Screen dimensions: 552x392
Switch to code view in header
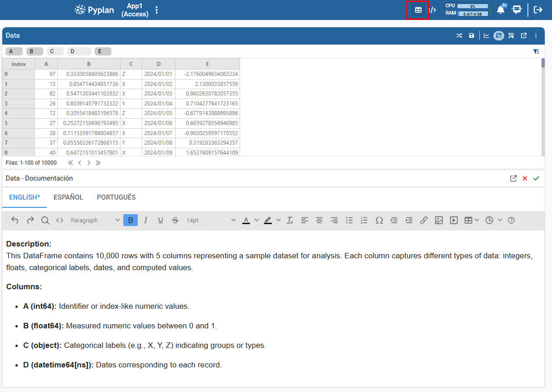(x=433, y=10)
